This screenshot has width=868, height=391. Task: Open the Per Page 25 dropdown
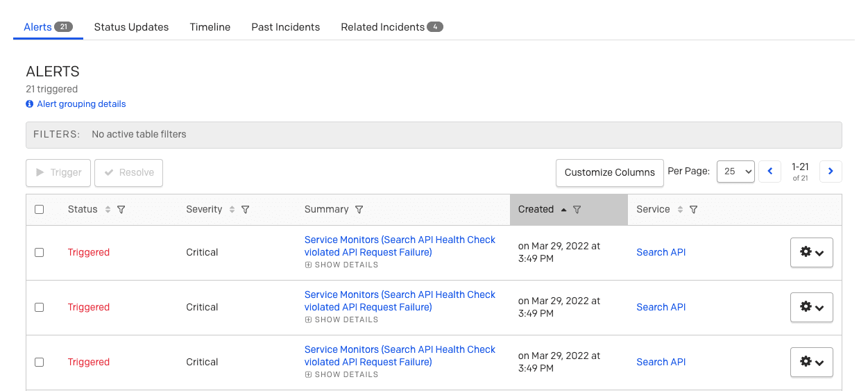[735, 172]
